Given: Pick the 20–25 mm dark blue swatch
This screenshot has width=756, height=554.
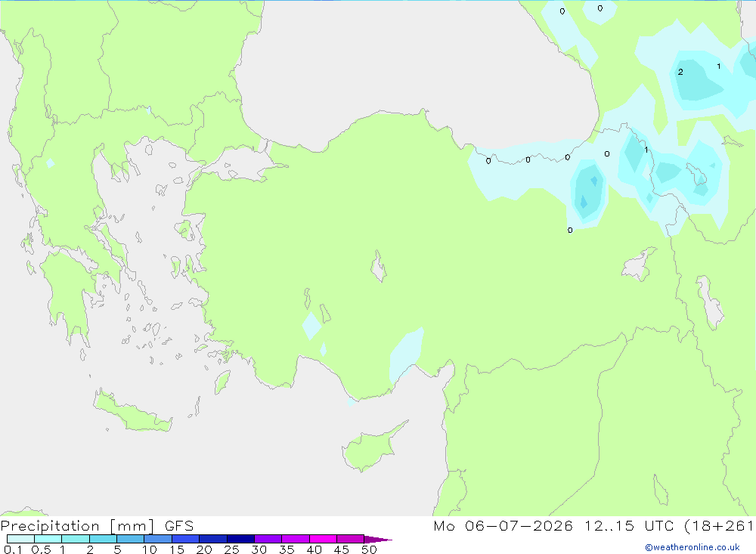Looking at the screenshot, I should tap(212, 539).
